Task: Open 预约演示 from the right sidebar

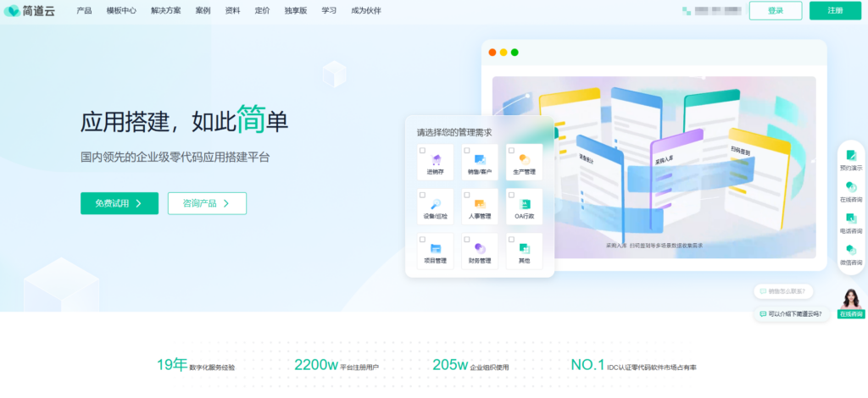Action: [x=851, y=158]
